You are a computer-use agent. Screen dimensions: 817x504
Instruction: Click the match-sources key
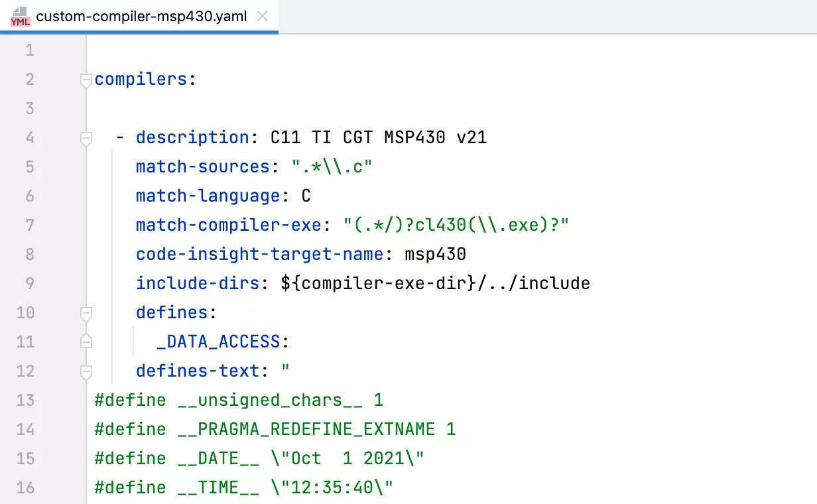[x=203, y=166]
